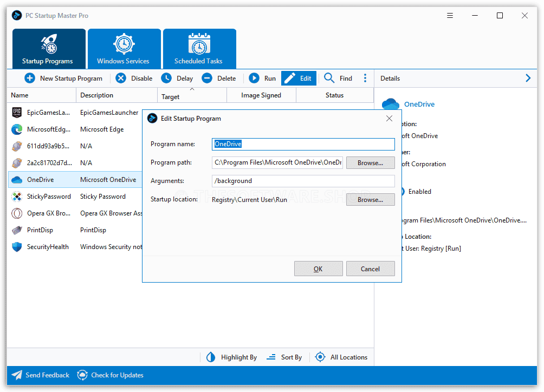Select the PrintDisp icon in list
The image size is (544, 392).
point(17,230)
